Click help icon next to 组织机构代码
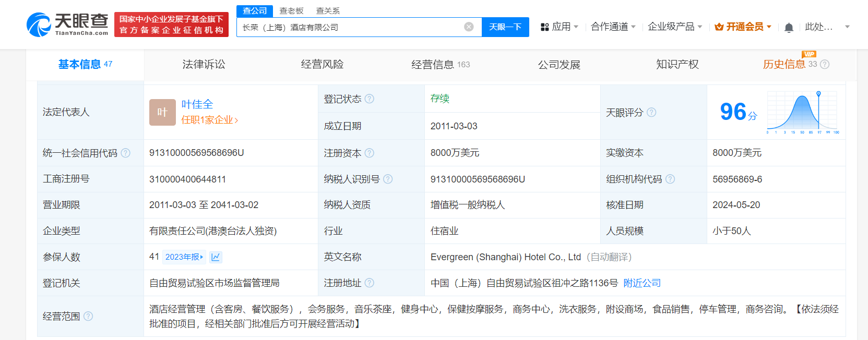The height and width of the screenshot is (340, 868). [670, 179]
